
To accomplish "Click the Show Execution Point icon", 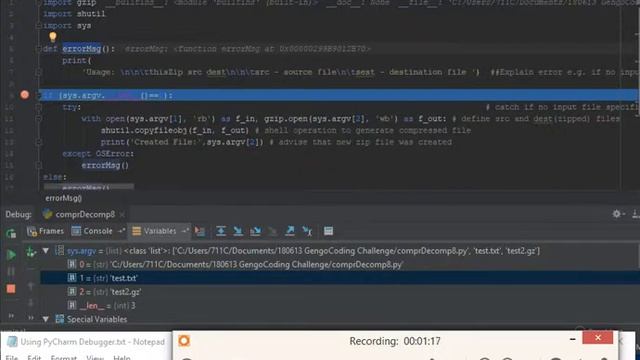I will point(200,231).
